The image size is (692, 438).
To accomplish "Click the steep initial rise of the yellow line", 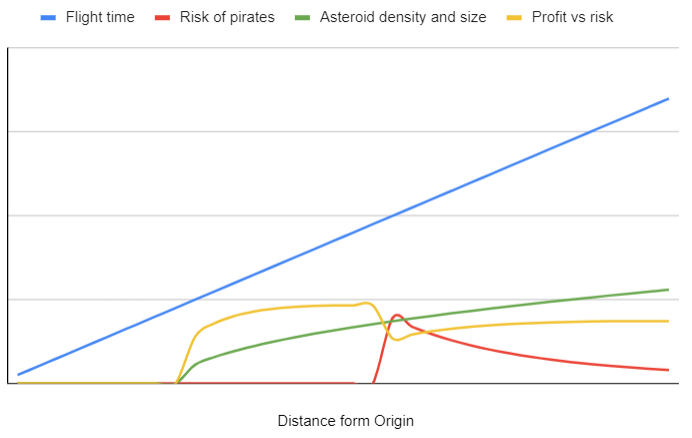I will 188,350.
